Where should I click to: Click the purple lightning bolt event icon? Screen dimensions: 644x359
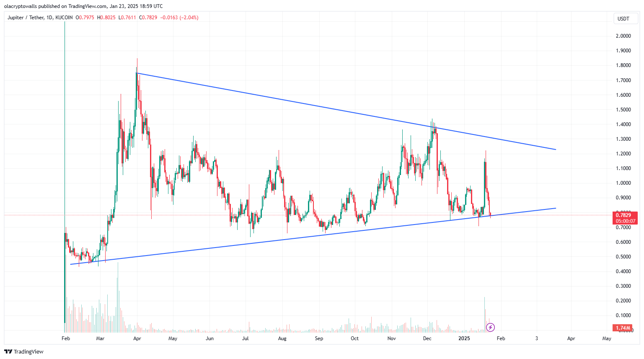point(490,327)
